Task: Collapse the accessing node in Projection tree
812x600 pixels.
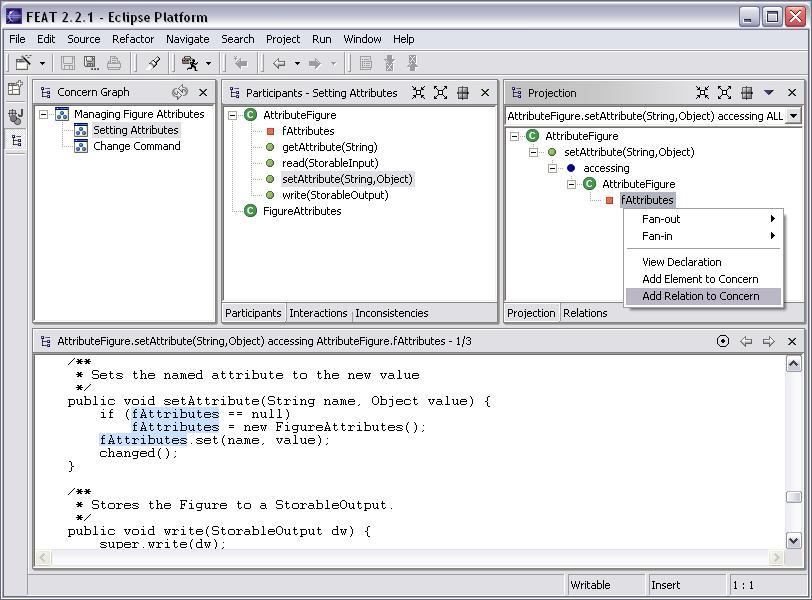Action: click(553, 168)
